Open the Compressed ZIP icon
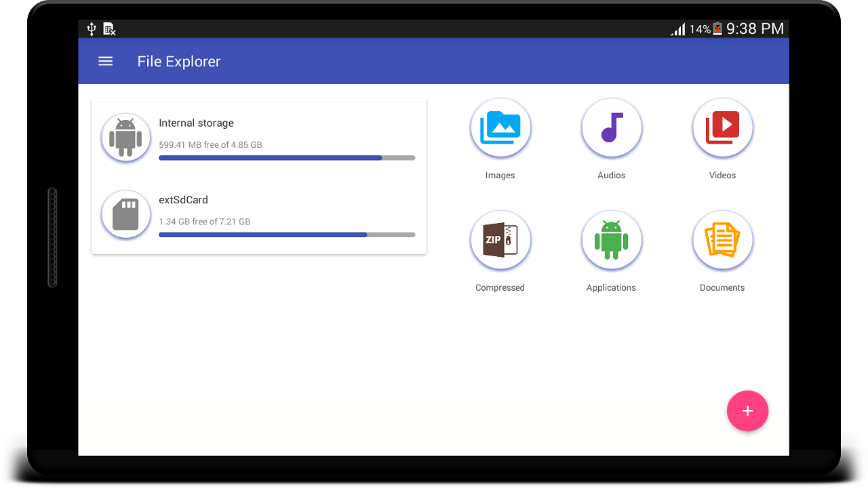This screenshot has width=868, height=488. click(x=500, y=241)
